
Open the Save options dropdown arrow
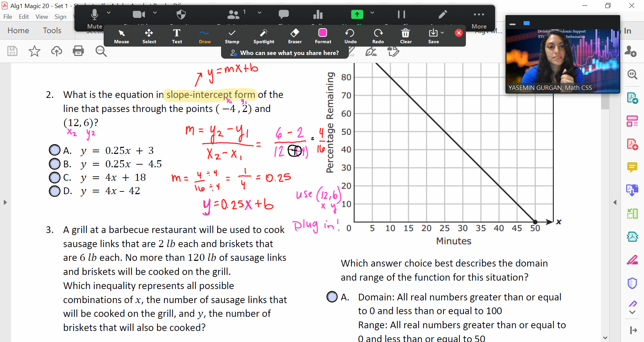click(442, 33)
